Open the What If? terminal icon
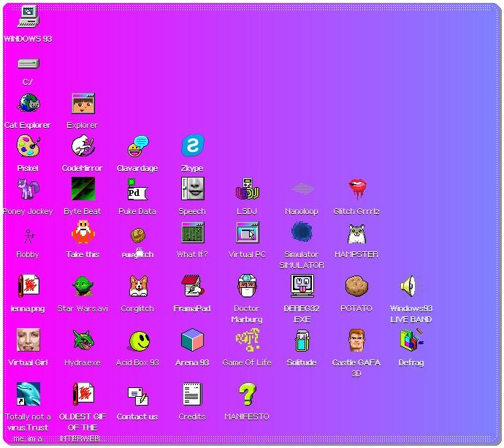 point(193,232)
